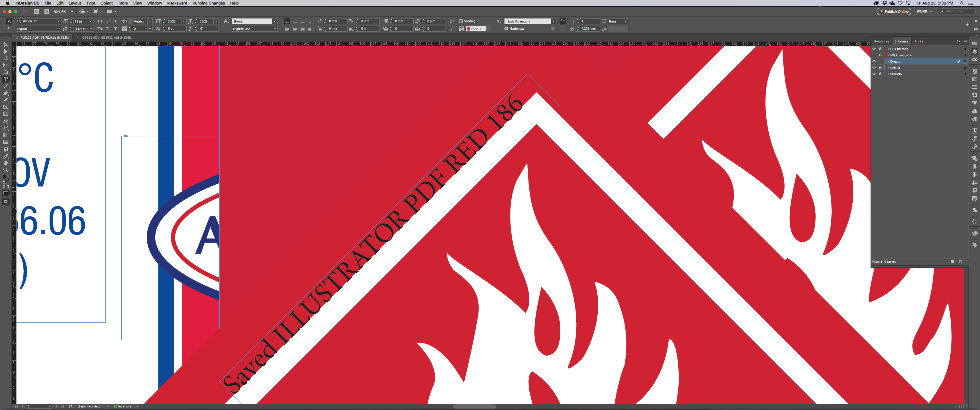Select the Zoom tool magnifier

click(5, 170)
